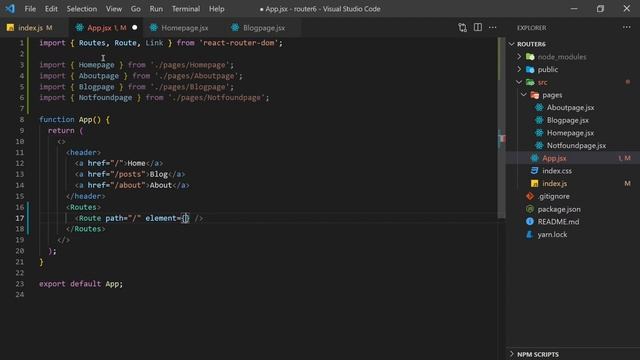Click the yarn icon beside yarn.lock
The image size is (640, 360).
click(x=530, y=234)
